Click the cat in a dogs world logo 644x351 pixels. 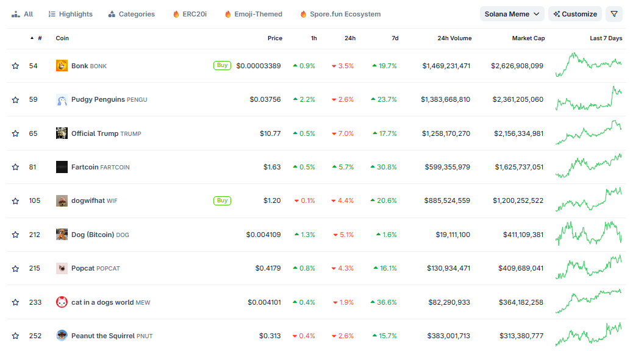coord(62,302)
